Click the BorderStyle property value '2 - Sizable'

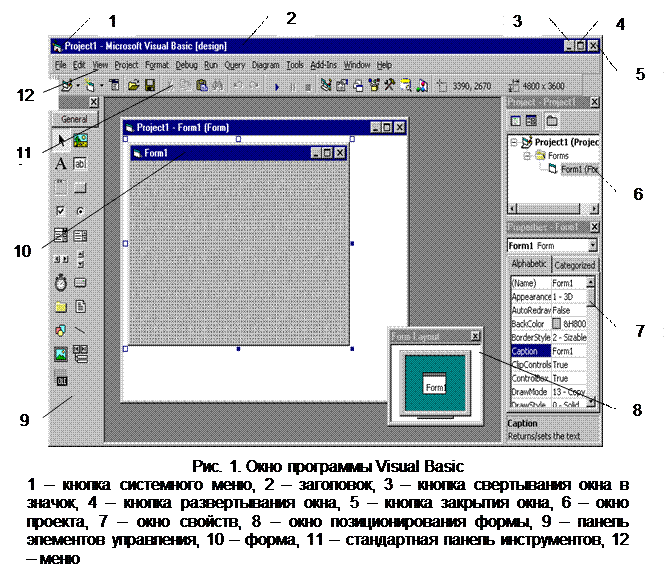pos(569,338)
